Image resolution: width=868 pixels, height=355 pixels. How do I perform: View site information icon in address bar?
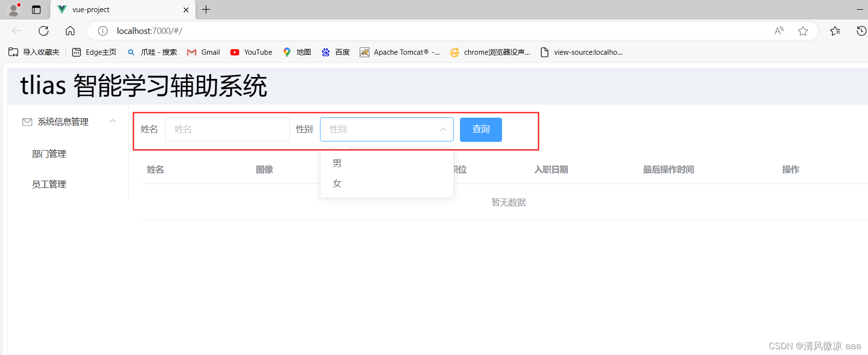coord(103,31)
